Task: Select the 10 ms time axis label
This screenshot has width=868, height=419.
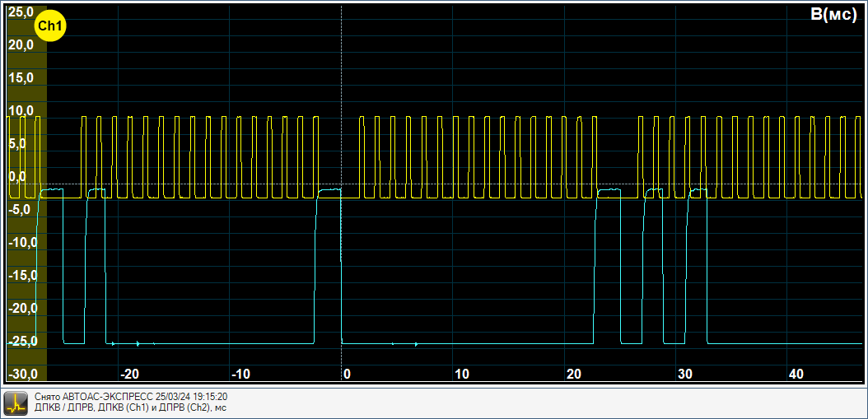Action: tap(461, 374)
